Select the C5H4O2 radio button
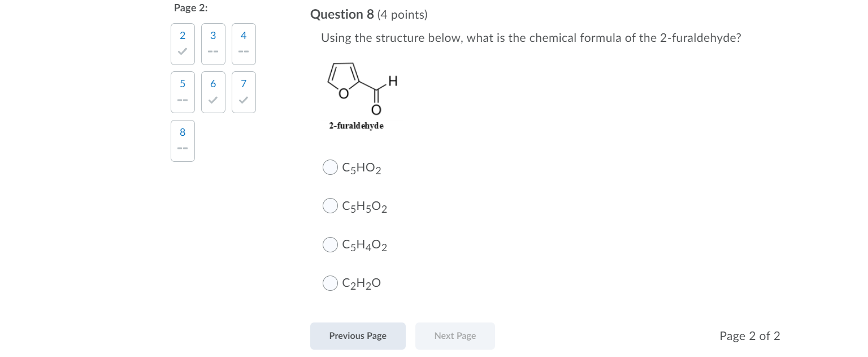This screenshot has height=357, width=868. (330, 244)
